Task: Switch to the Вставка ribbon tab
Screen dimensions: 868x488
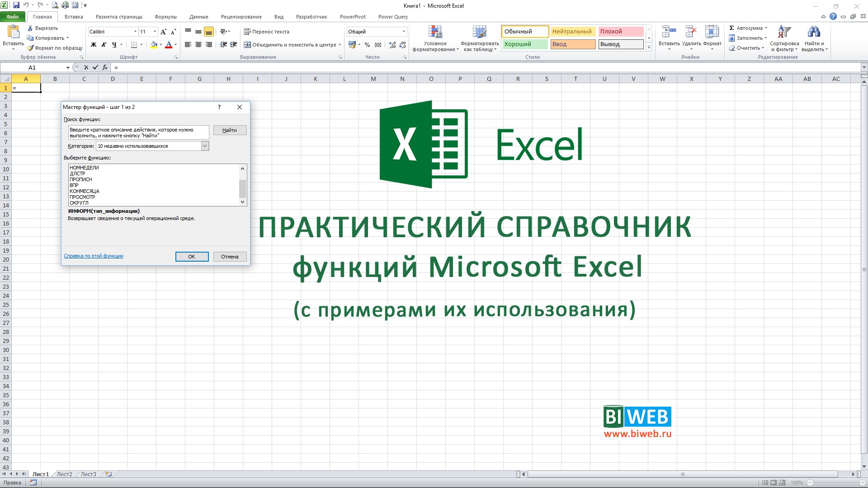Action: coord(74,17)
